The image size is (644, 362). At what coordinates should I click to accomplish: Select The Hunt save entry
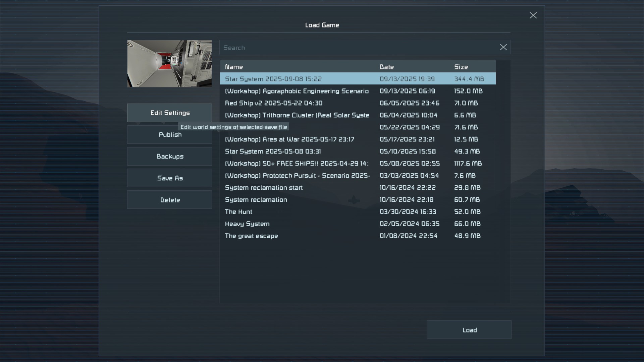[238, 212]
